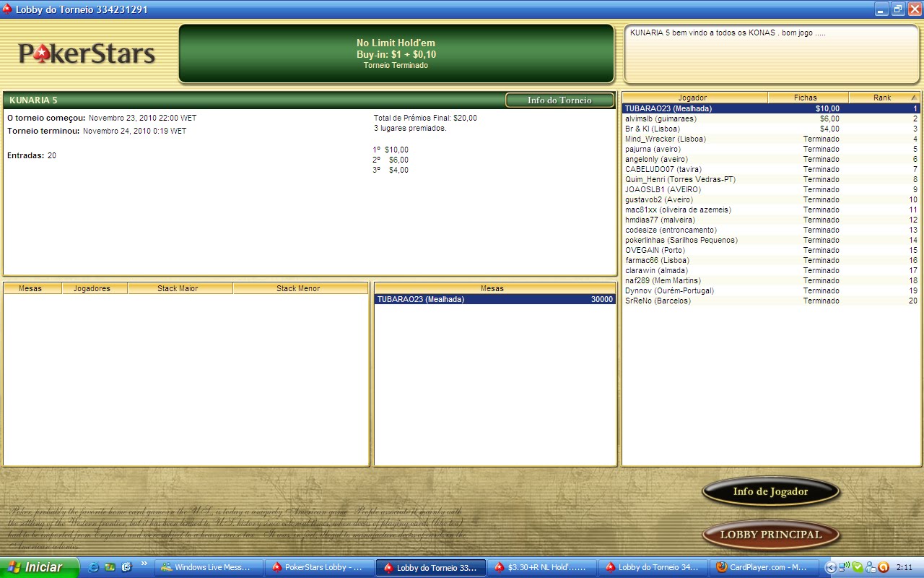This screenshot has width=924, height=578.
Task: Click the PokerStars logo
Action: click(87, 53)
